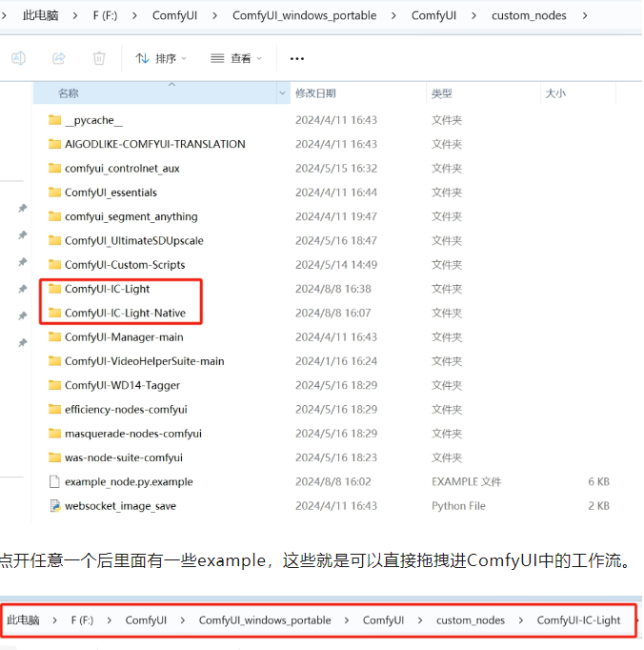Select the ComfyUI-VideoHelperSuite-main folder icon
The image size is (644, 650).
(x=54, y=360)
